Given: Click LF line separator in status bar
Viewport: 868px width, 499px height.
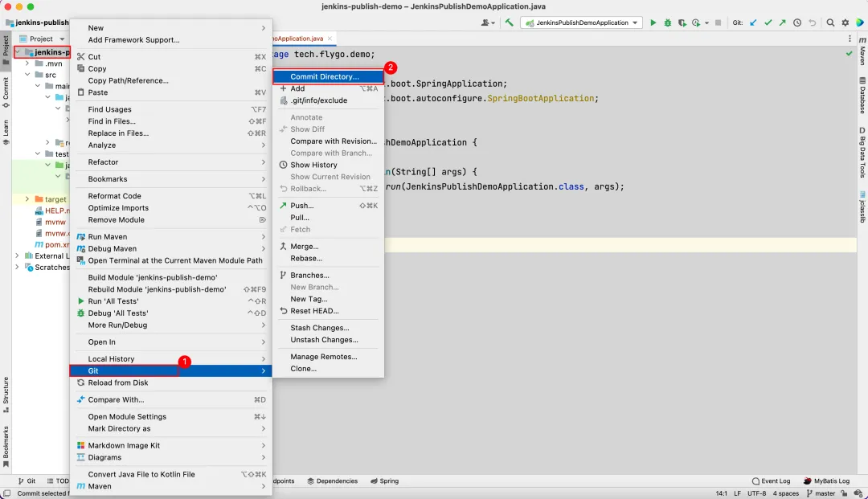Looking at the screenshot, I should pyautogui.click(x=737, y=493).
